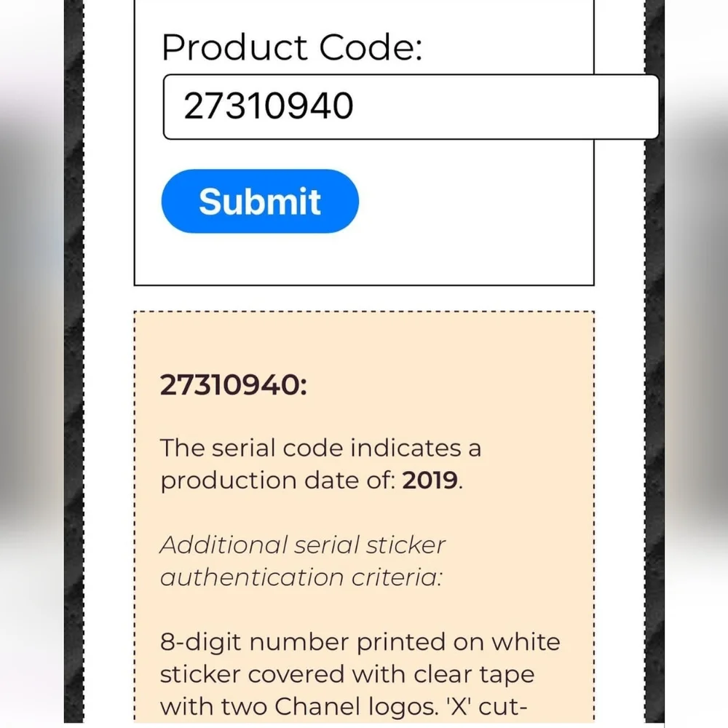Click the "production date of:" text
728x728 pixels.
click(277, 480)
